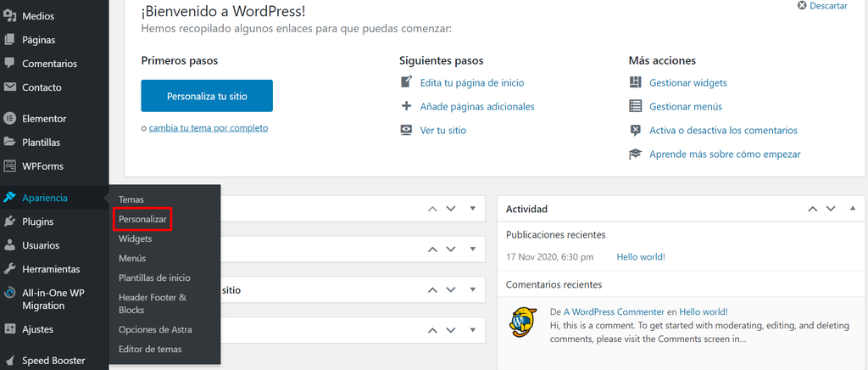Image resolution: width=868 pixels, height=370 pixels.
Task: Click the plus icon beside Añade páginas
Action: (x=406, y=106)
